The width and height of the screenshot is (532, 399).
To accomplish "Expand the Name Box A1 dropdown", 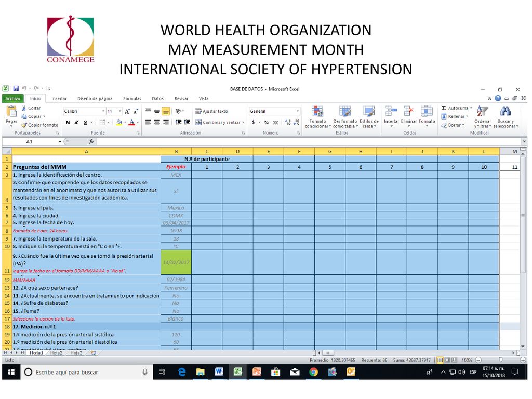I will click(60, 141).
